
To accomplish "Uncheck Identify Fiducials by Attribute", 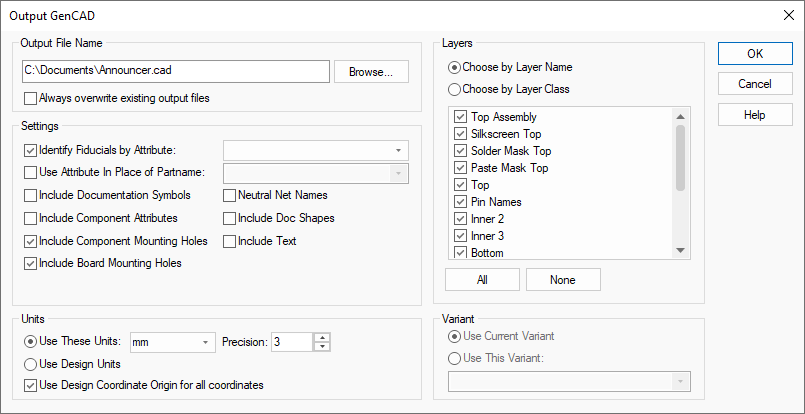I will pos(30,150).
